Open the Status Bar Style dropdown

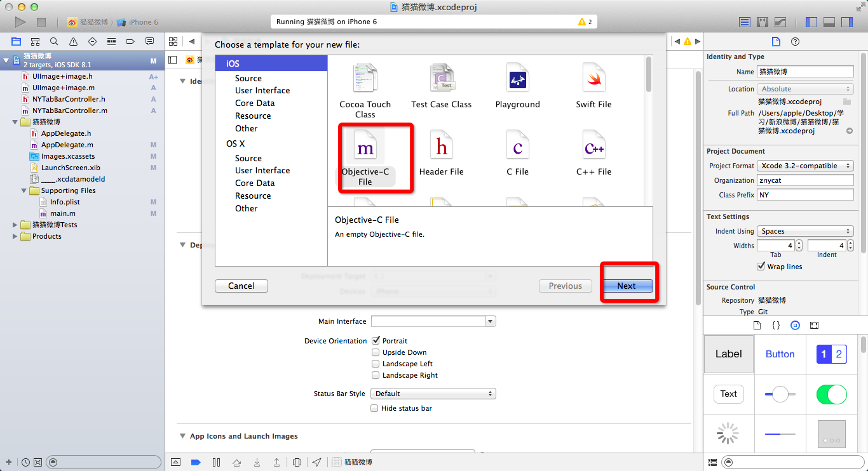tap(433, 394)
